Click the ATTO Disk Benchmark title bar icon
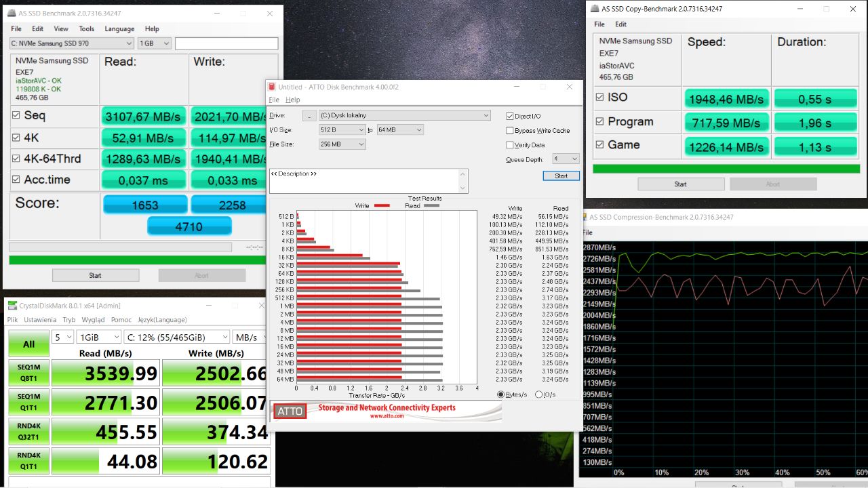 [272, 87]
